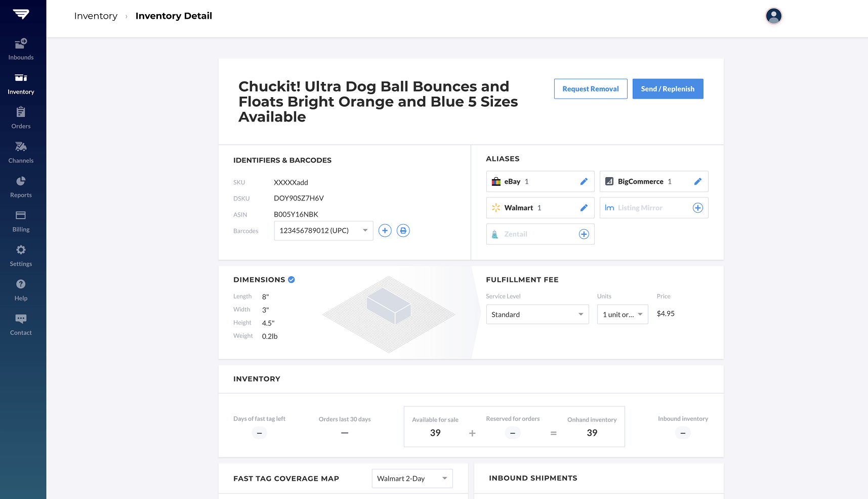Navigate to Billing
This screenshot has width=868, height=499.
pos(21,222)
